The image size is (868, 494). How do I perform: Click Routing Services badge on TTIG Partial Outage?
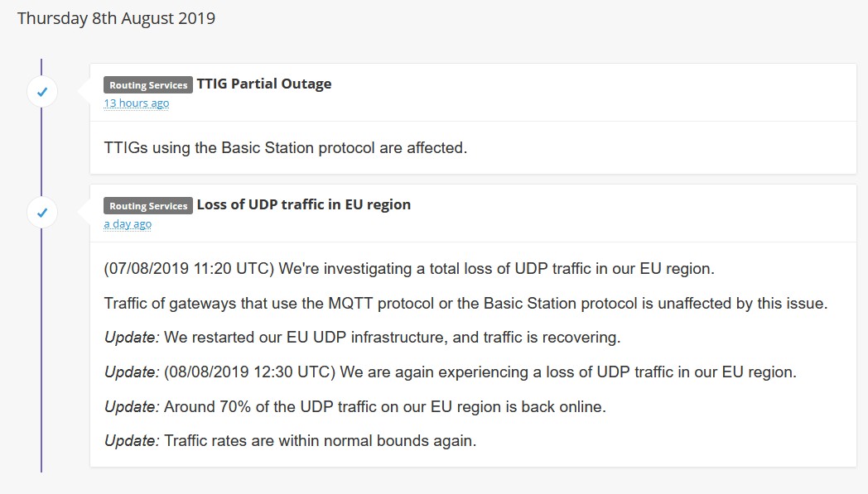148,84
